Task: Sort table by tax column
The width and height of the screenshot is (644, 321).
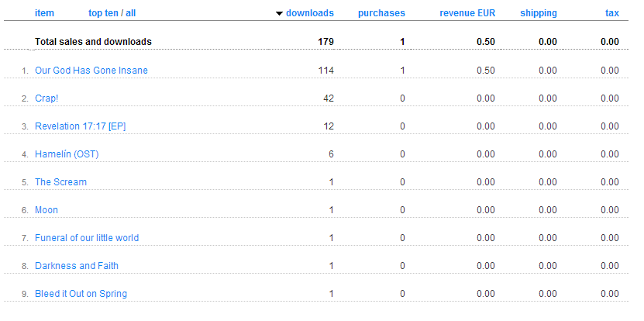Action: point(611,13)
